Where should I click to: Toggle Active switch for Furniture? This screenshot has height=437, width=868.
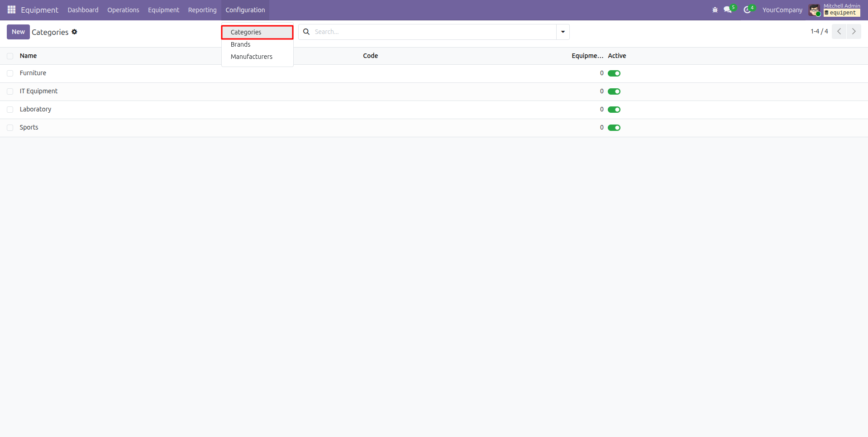tap(614, 73)
